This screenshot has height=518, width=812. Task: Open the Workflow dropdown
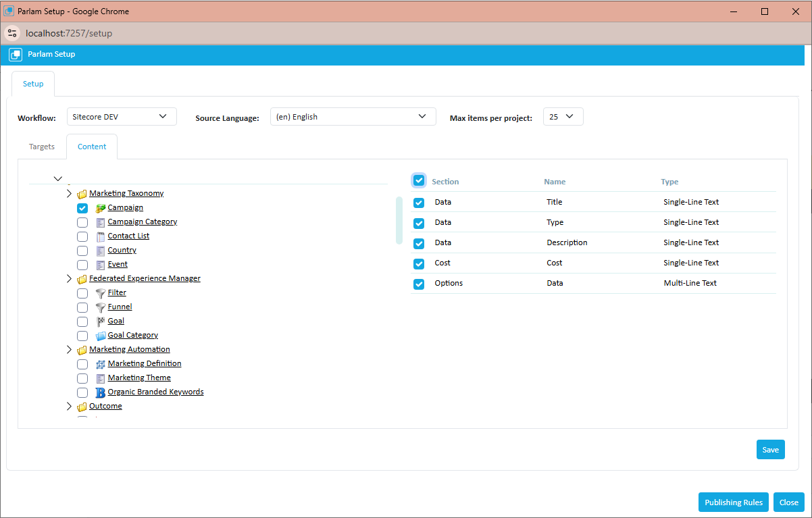[121, 116]
